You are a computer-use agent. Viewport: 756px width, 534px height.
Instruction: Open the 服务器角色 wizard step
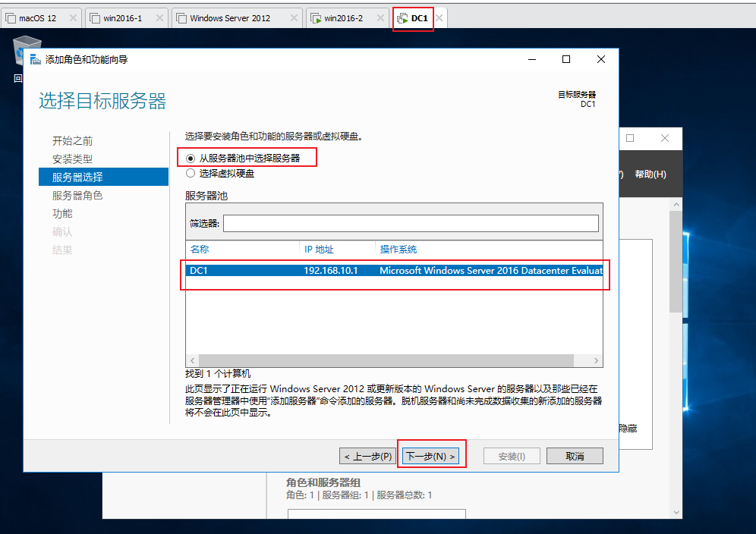(77, 195)
